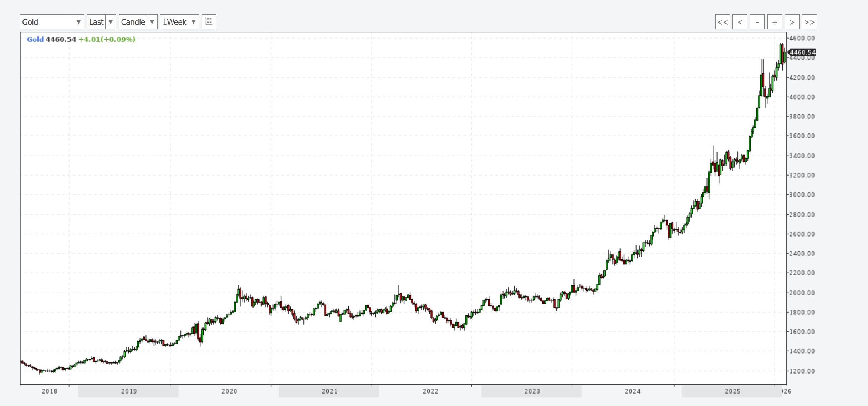This screenshot has height=406, width=868.
Task: Open the Gold symbol dropdown arrow
Action: coord(78,22)
